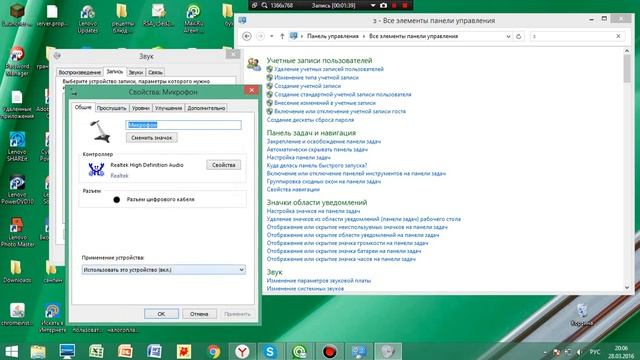Refresh the Control Panel address bar

tap(518, 36)
